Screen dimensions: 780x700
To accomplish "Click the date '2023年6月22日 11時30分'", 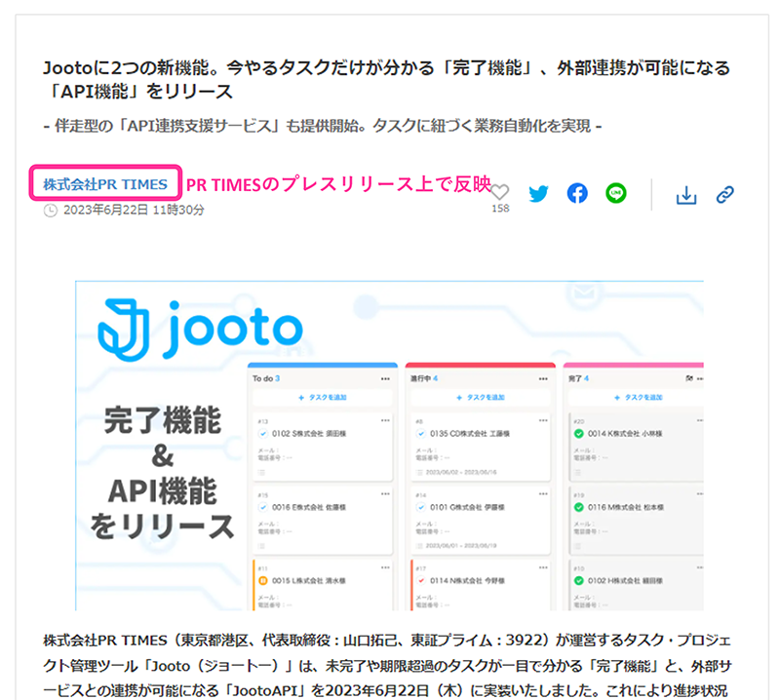I will [x=134, y=210].
